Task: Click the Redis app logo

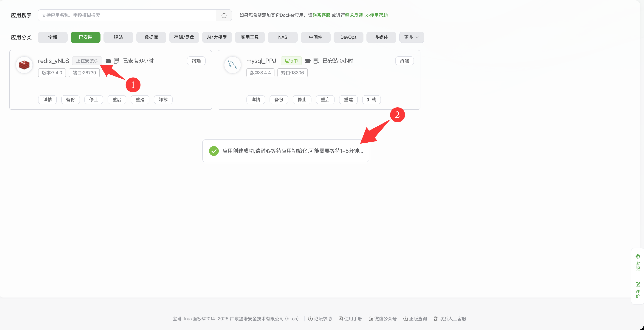Action: (24, 65)
